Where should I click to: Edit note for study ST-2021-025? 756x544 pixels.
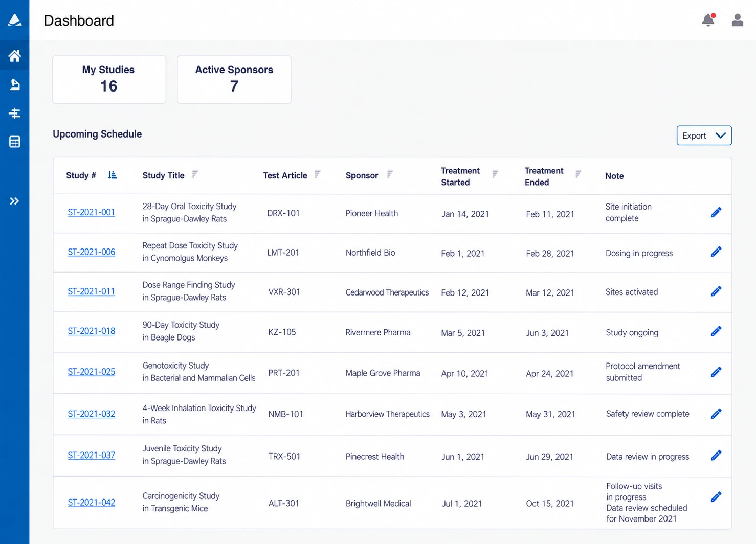pyautogui.click(x=716, y=372)
